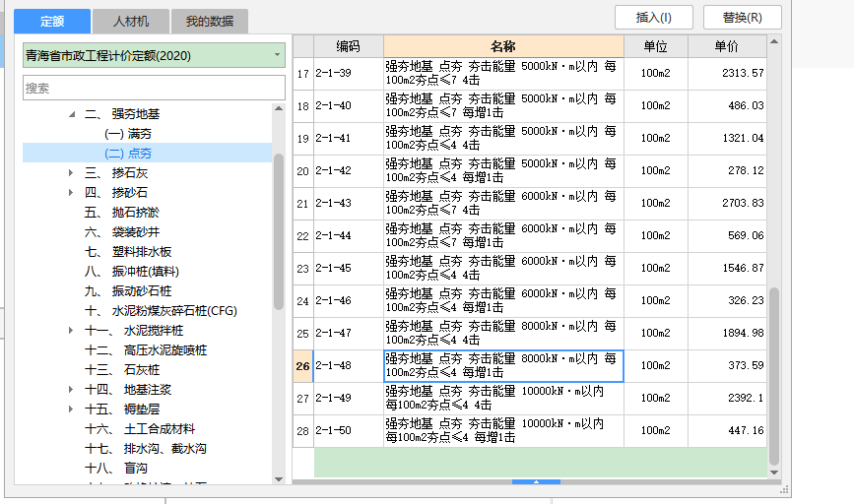Select 十八、盲沟 in the tree

point(116,469)
